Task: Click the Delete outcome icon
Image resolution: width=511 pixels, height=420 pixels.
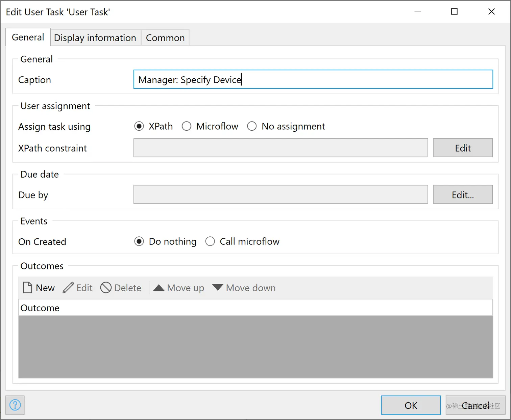Action: pos(106,288)
